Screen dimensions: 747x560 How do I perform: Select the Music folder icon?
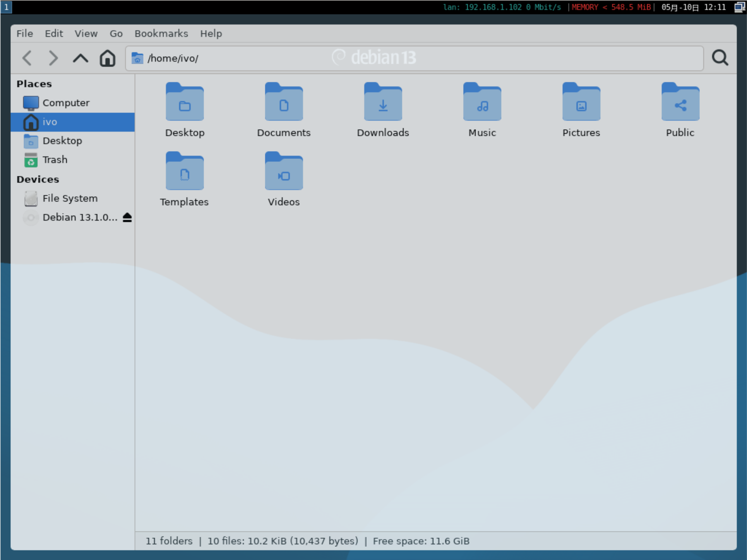(x=482, y=102)
